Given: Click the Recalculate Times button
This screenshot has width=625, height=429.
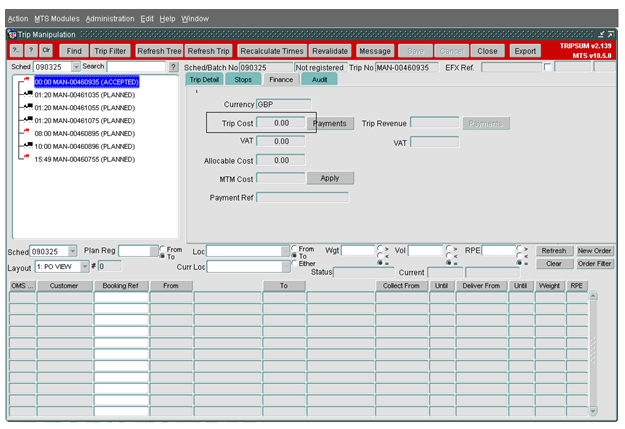Looking at the screenshot, I should pos(272,51).
